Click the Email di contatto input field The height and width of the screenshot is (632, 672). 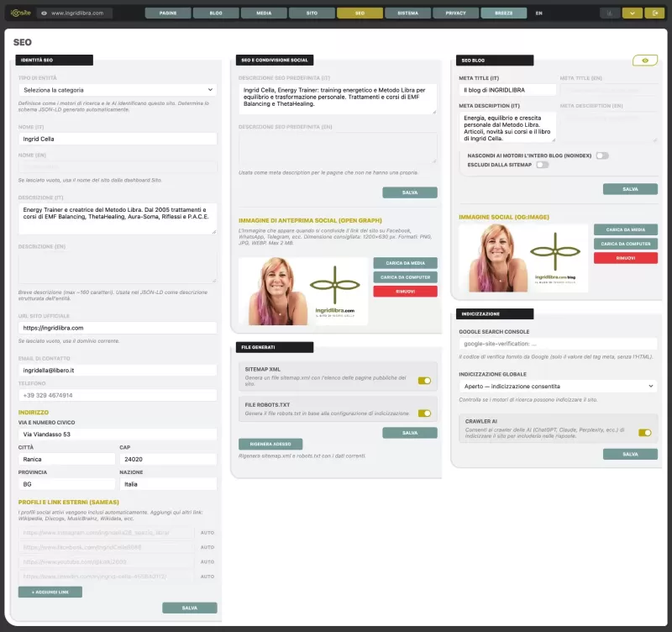(118, 371)
